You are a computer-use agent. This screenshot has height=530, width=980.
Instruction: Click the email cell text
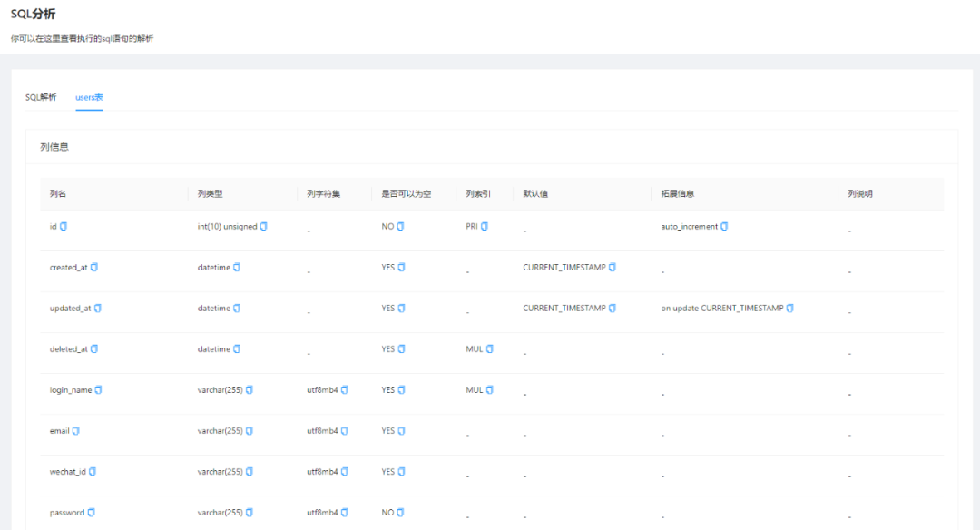[59, 430]
